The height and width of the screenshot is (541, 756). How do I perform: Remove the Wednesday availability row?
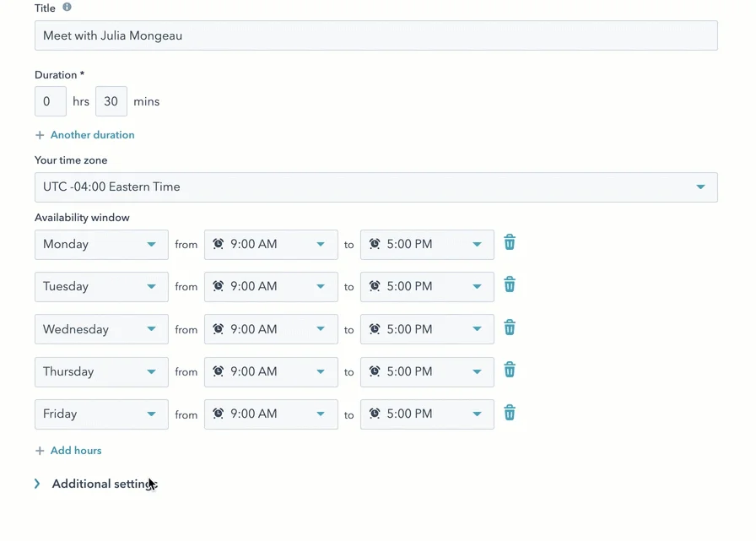pyautogui.click(x=510, y=327)
